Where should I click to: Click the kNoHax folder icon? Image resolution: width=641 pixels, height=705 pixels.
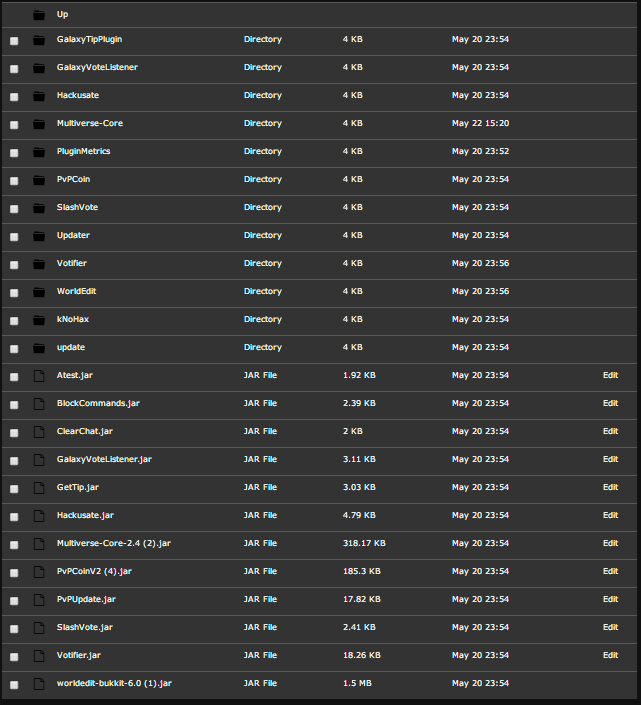(39, 320)
